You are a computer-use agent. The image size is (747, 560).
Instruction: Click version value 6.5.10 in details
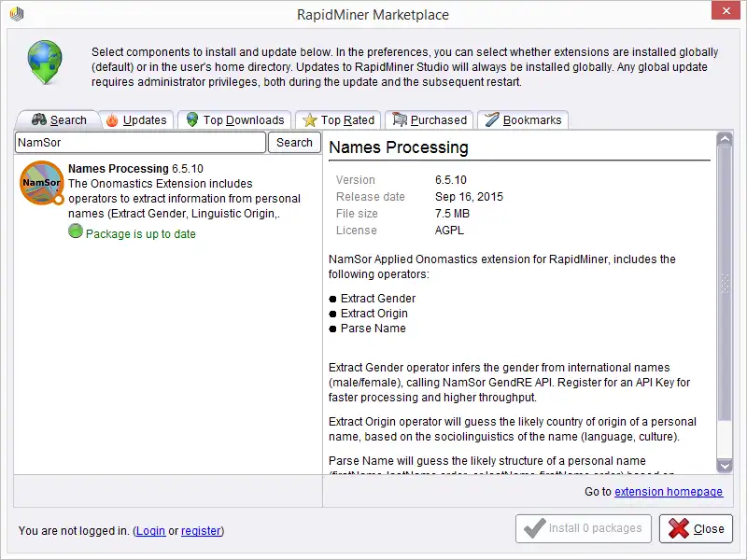pyautogui.click(x=451, y=180)
